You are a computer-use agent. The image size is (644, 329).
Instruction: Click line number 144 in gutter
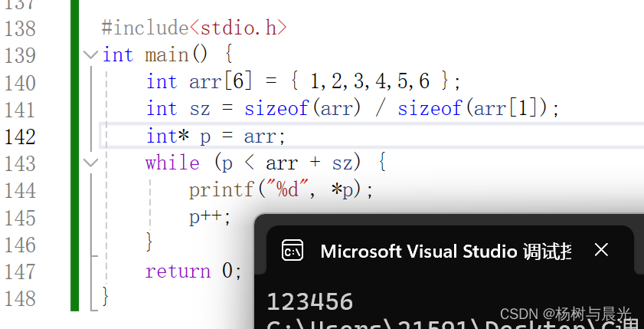tap(20, 190)
